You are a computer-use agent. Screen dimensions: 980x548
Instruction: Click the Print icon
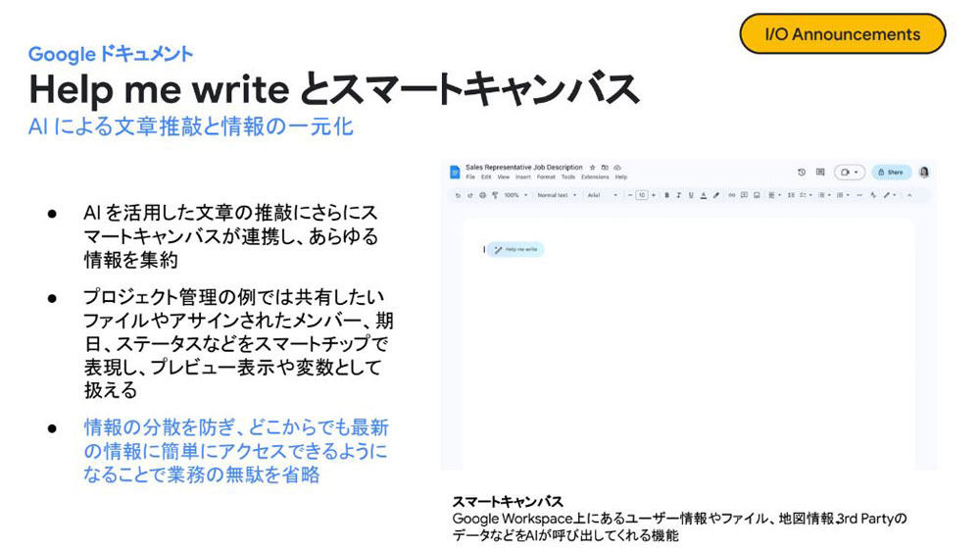pos(482,195)
